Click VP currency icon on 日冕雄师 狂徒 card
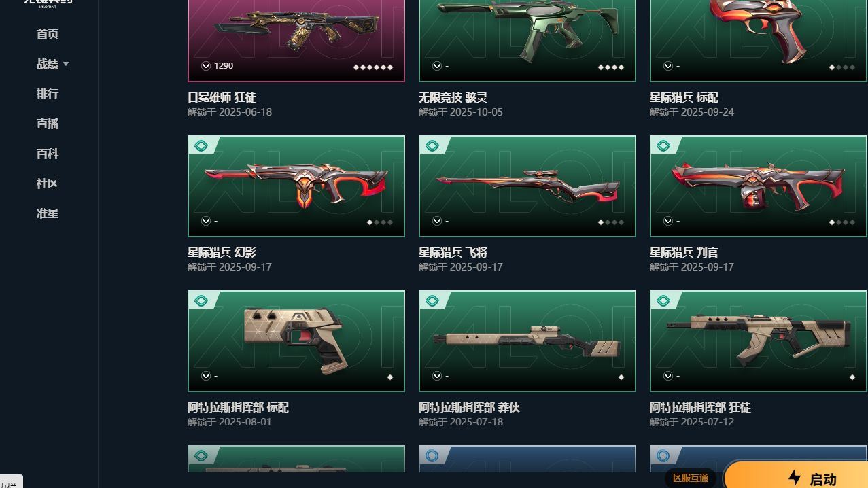868x488 pixels. point(205,66)
